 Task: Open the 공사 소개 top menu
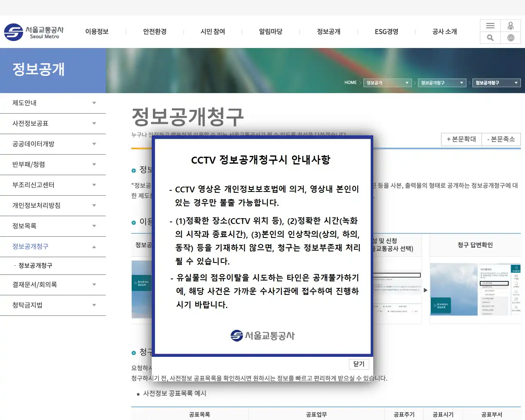click(445, 32)
